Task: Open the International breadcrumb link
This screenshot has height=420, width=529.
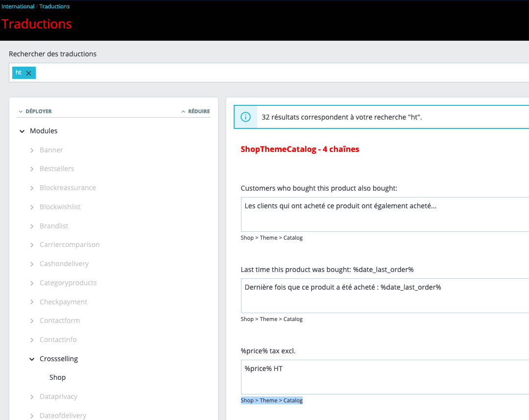Action: [18, 6]
